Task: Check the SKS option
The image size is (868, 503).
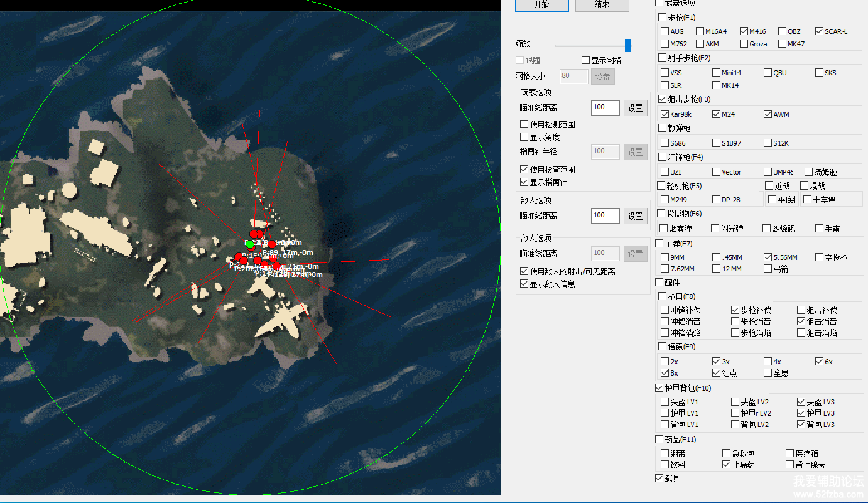Action: pos(820,73)
